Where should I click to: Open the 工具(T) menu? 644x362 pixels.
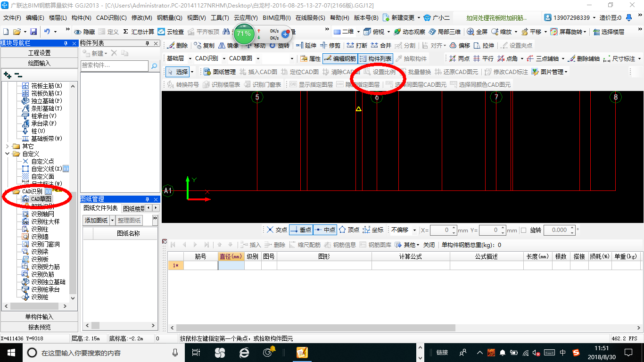click(x=220, y=18)
